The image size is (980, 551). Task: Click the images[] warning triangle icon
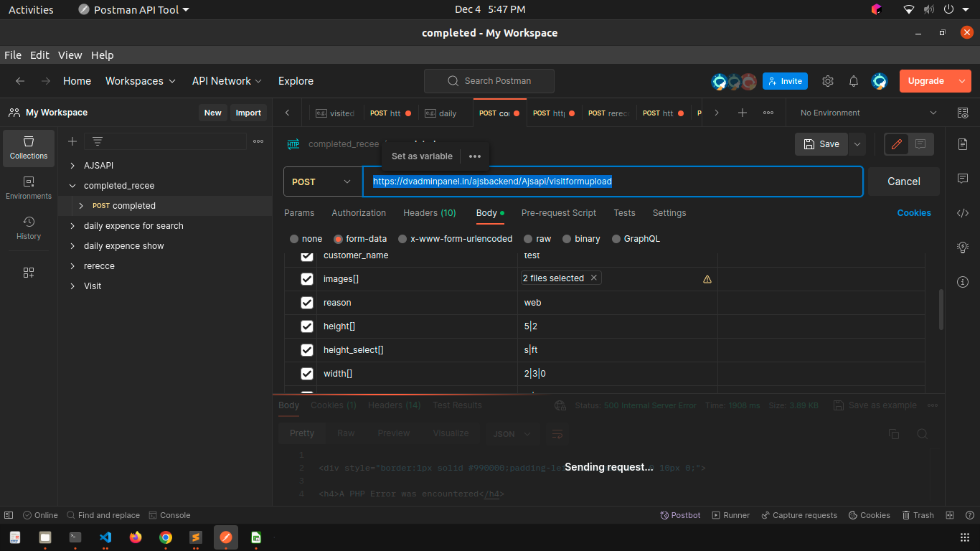point(707,279)
